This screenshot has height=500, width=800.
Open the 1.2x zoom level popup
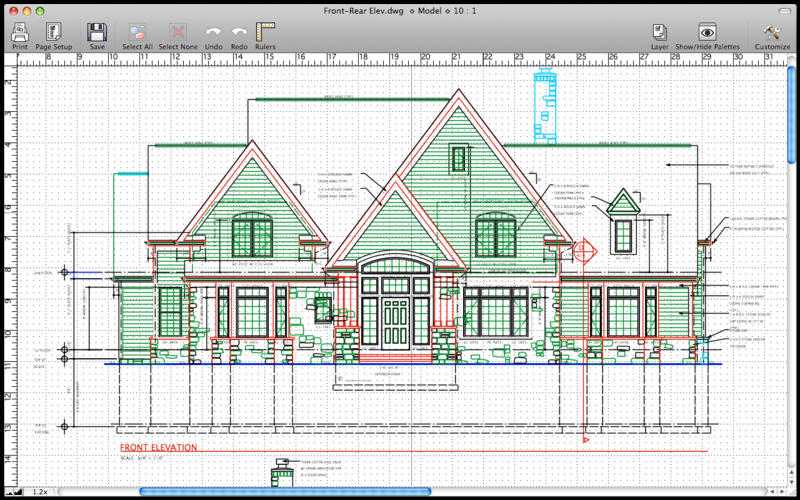40,492
